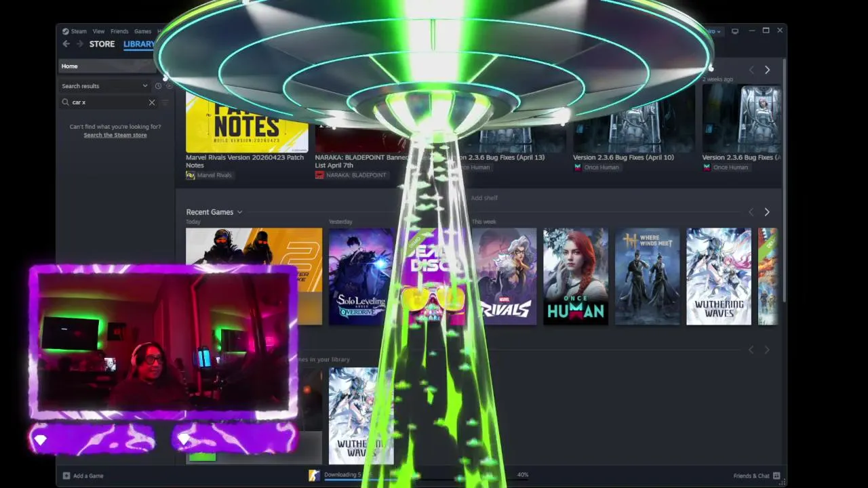Screen dimensions: 868x488
Task: Follow the Search the Steam store link
Action: (115, 135)
